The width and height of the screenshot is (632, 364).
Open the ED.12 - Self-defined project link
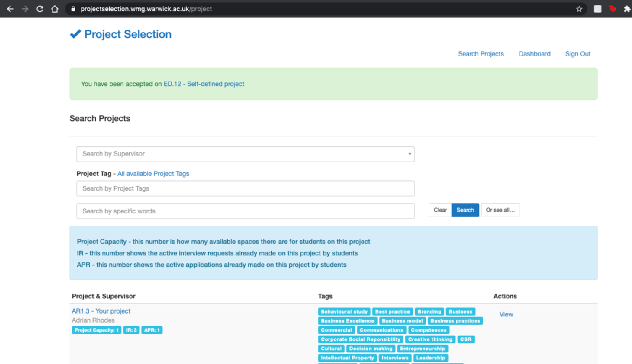(x=204, y=84)
